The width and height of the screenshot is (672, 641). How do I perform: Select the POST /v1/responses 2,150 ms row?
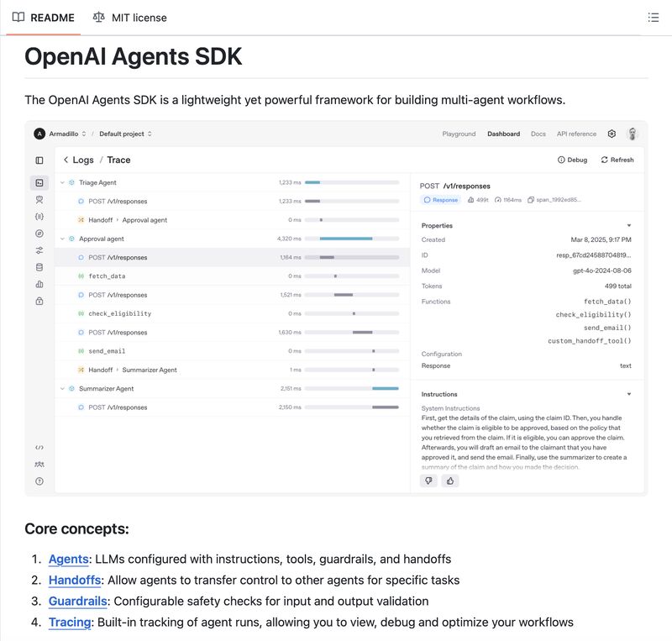tap(233, 407)
